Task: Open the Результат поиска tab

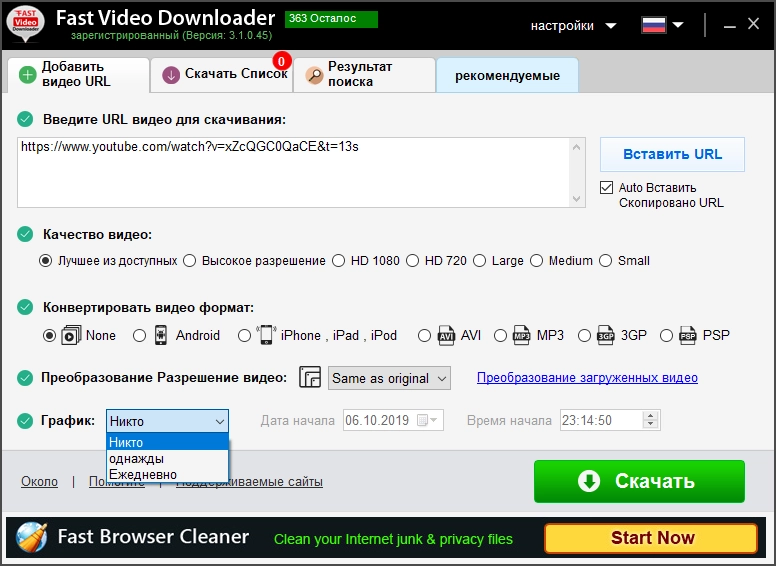Action: point(364,75)
